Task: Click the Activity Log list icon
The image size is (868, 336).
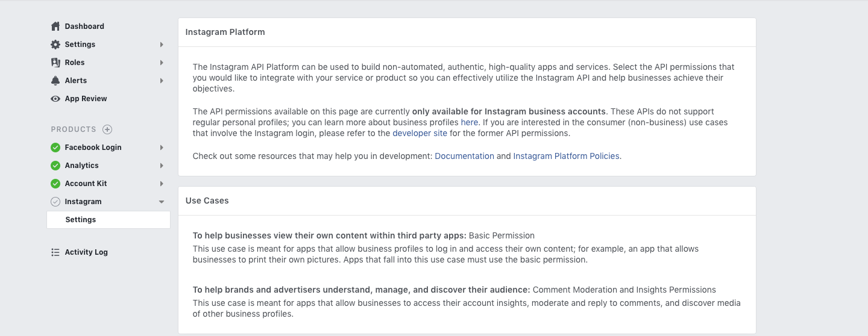Action: click(55, 252)
